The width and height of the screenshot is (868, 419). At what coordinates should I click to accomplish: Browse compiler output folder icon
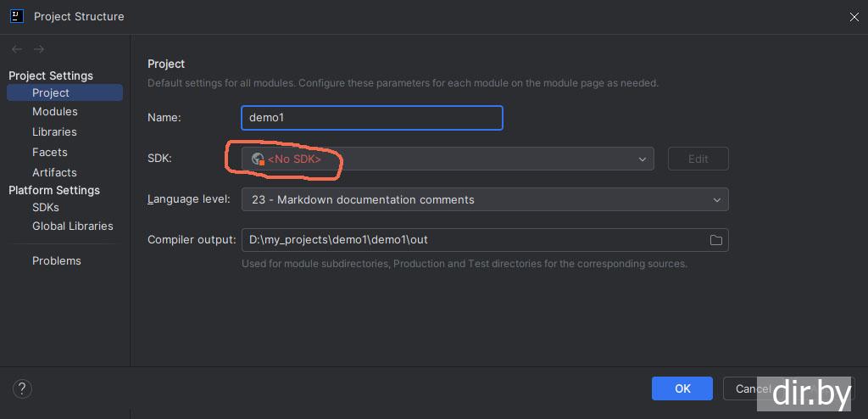point(715,240)
